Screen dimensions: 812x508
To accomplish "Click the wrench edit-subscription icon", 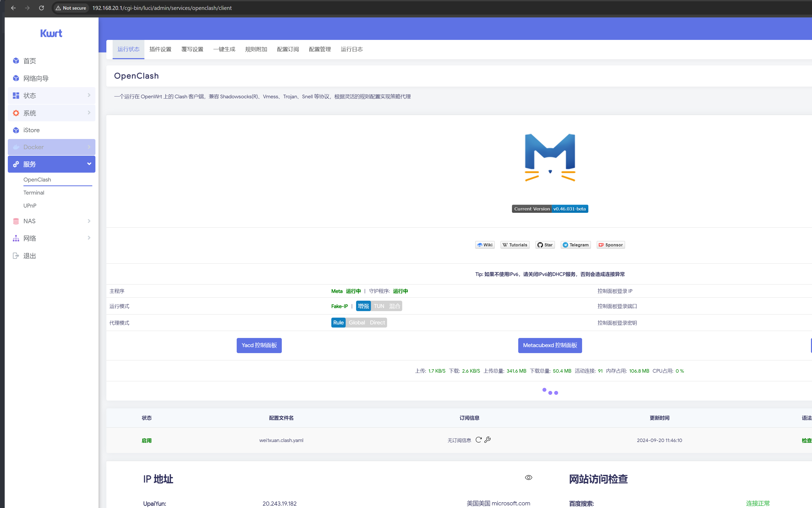I will tap(488, 439).
